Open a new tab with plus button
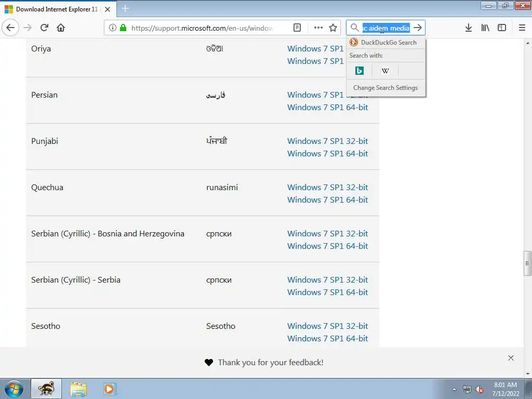Image resolution: width=532 pixels, height=399 pixels. tap(125, 8)
